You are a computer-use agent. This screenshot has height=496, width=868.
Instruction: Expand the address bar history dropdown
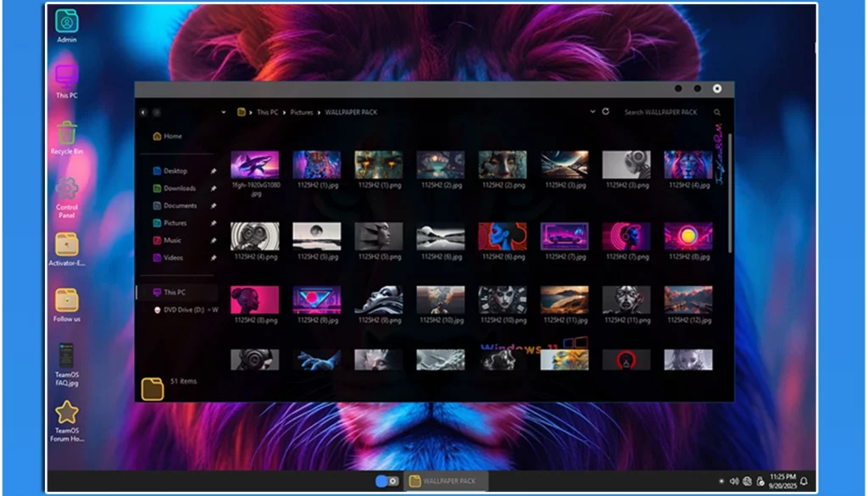click(593, 112)
